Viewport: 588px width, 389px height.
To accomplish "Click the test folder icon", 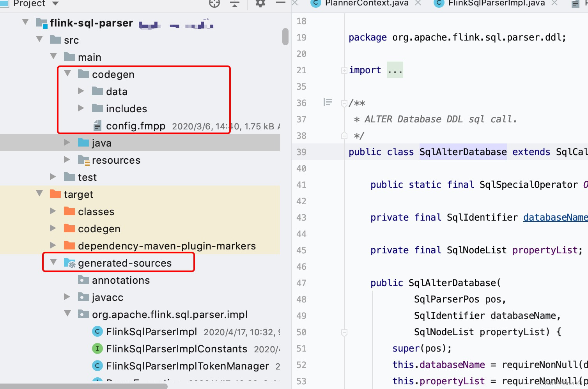I will point(69,177).
